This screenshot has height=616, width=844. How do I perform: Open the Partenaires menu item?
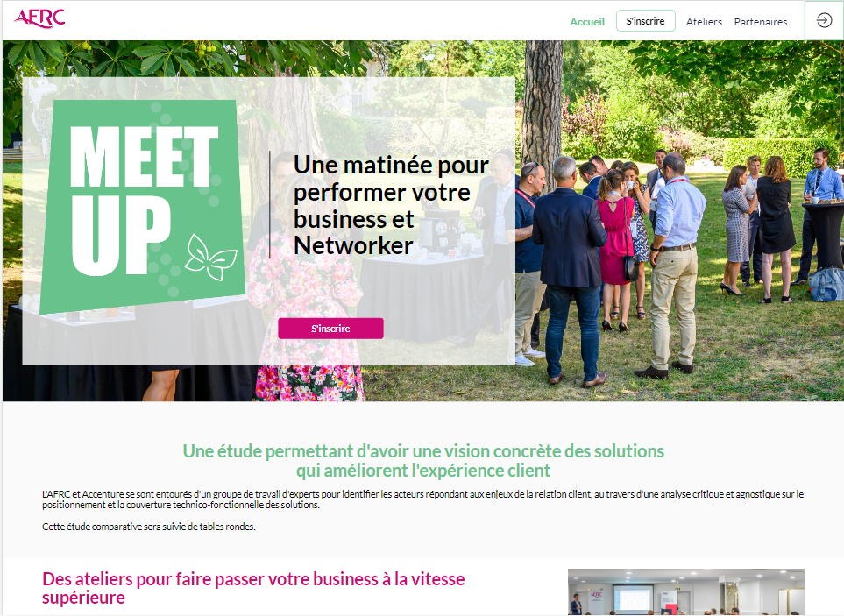(x=761, y=22)
